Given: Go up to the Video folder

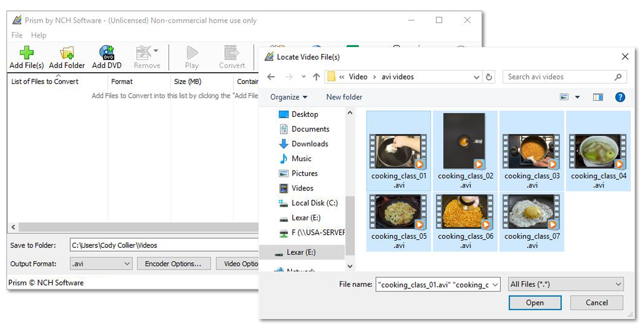Looking at the screenshot, I should coord(316,77).
